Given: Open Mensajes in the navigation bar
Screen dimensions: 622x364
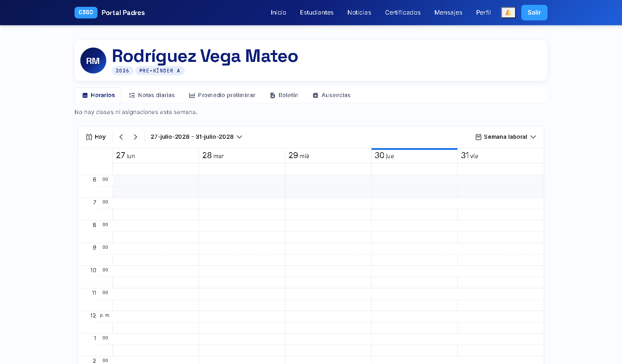Looking at the screenshot, I should [448, 13].
